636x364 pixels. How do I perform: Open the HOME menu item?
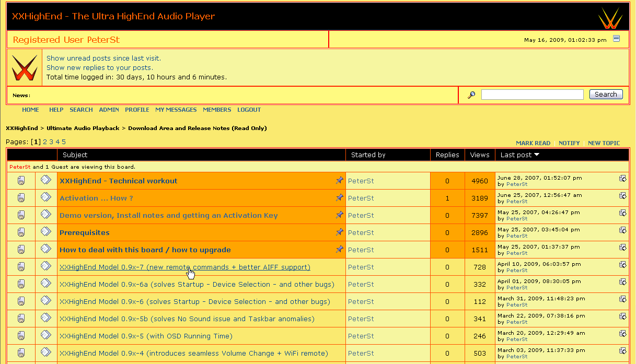[x=30, y=110]
